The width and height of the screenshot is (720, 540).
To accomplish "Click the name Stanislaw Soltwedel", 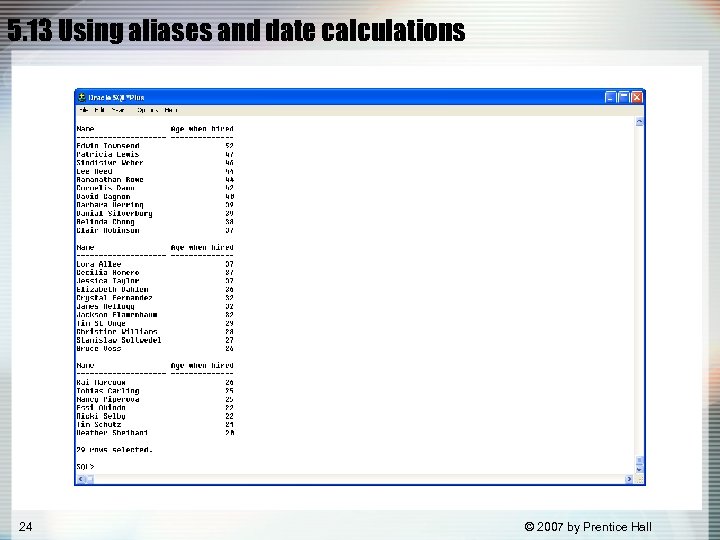I will [x=119, y=340].
